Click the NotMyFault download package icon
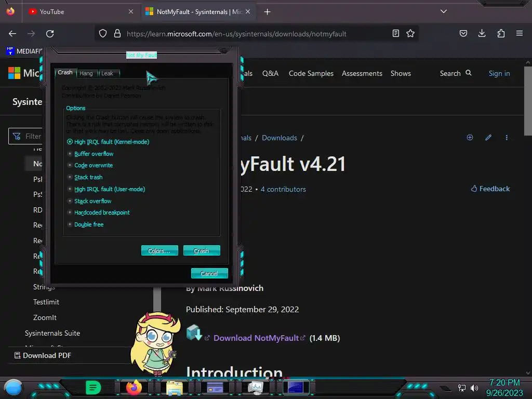Screen dimensions: 532x399 tap(194, 332)
